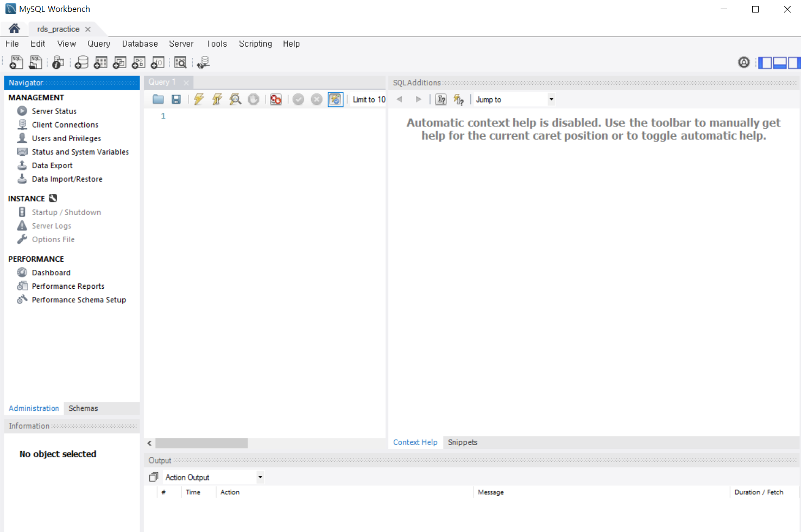Image resolution: width=801 pixels, height=532 pixels.
Task: Open script file in query editor
Action: [158, 99]
